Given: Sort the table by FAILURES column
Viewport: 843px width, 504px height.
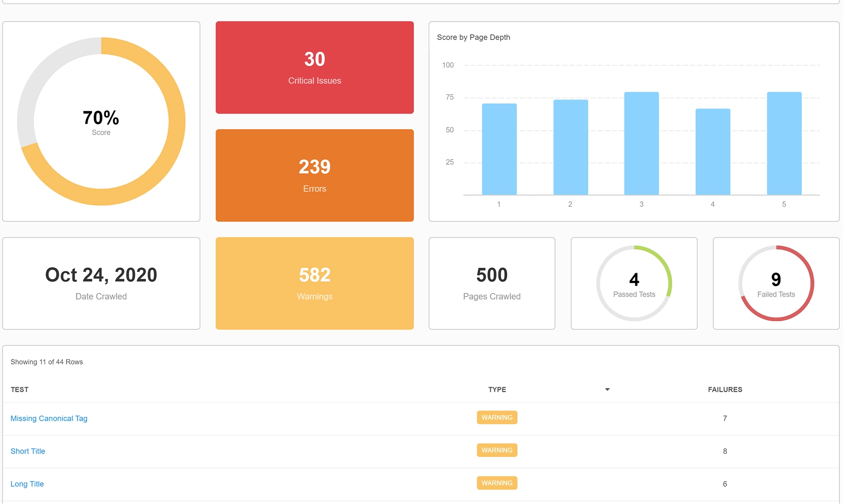Looking at the screenshot, I should tap(725, 389).
